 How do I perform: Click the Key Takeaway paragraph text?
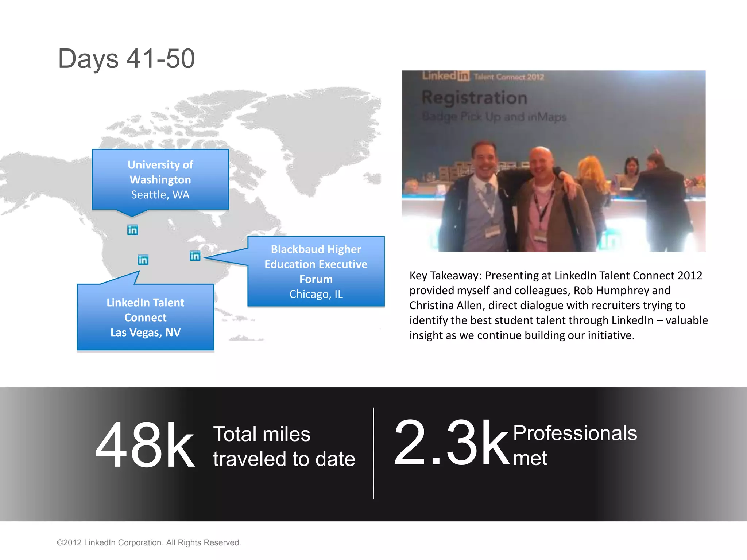click(x=558, y=305)
